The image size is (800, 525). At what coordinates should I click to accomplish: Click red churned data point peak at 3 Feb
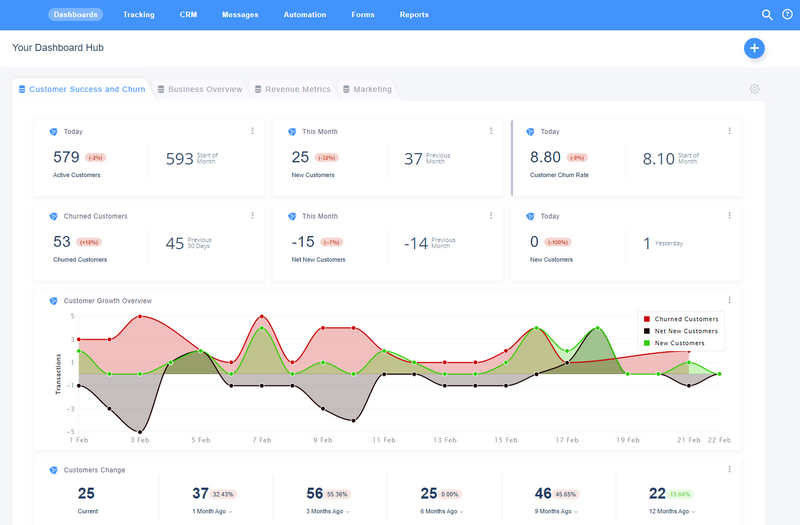coord(140,316)
